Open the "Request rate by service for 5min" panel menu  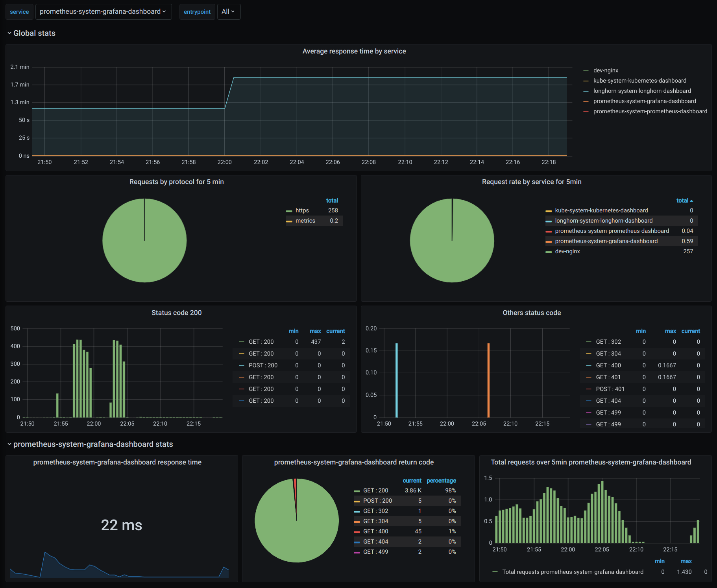(532, 182)
